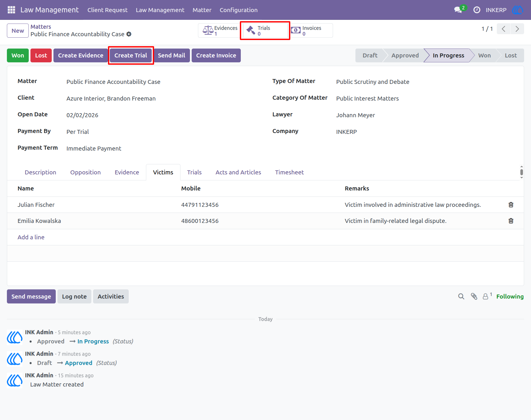
Task: Click the Create Invoice button
Action: (x=216, y=55)
